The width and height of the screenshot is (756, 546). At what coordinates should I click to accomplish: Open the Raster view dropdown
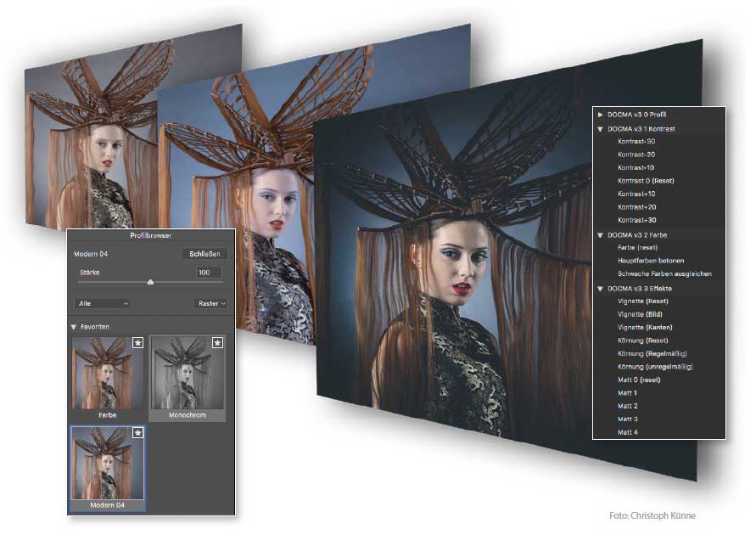212,303
